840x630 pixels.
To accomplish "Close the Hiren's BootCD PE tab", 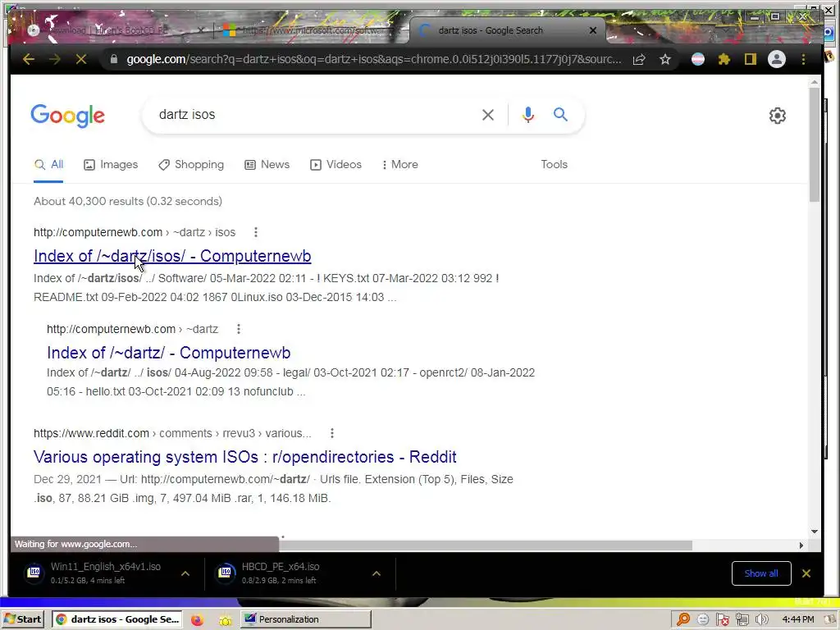I will click(200, 30).
